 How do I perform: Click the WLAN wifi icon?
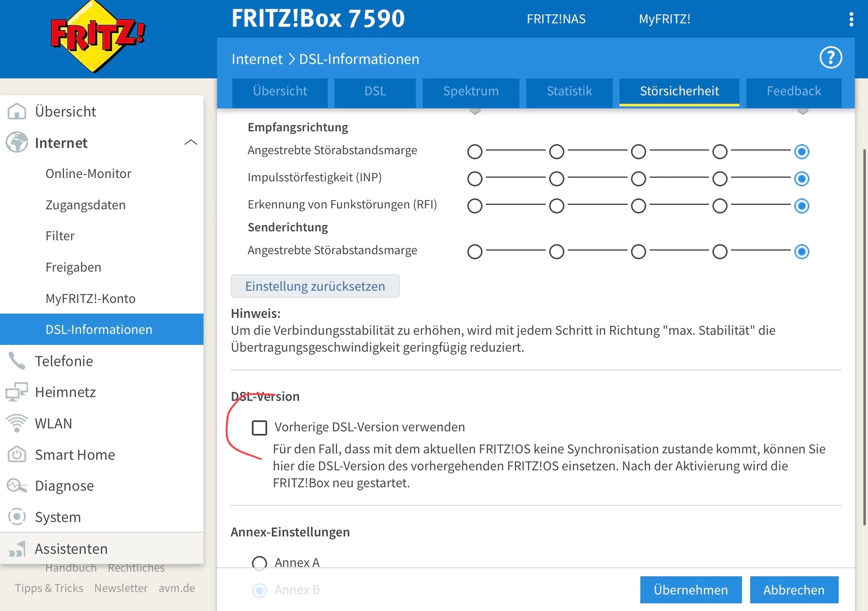pyautogui.click(x=17, y=423)
